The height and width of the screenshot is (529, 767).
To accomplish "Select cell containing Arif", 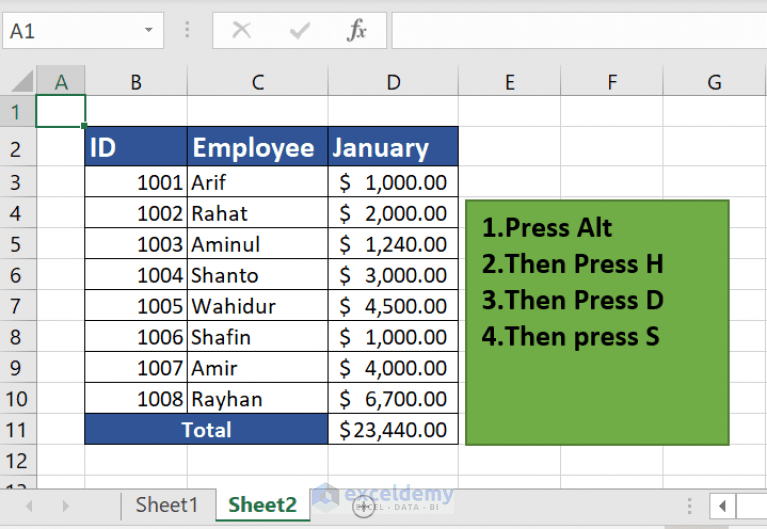I will [x=258, y=182].
